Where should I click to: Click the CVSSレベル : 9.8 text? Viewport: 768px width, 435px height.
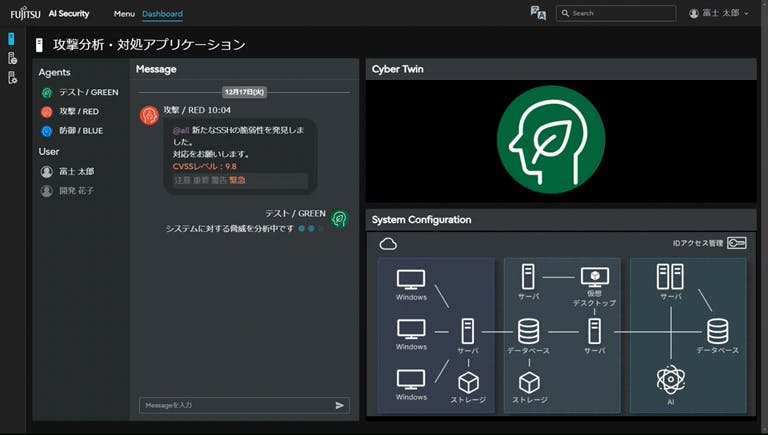coord(205,167)
